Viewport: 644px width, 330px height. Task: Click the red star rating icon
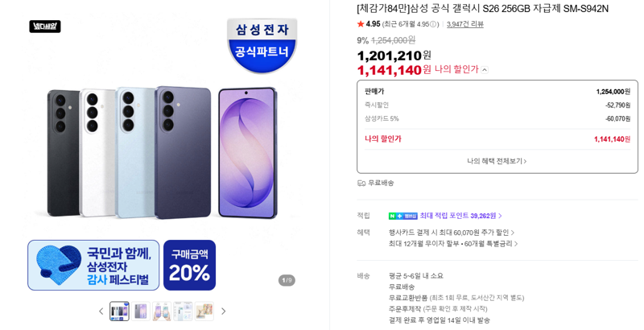361,24
